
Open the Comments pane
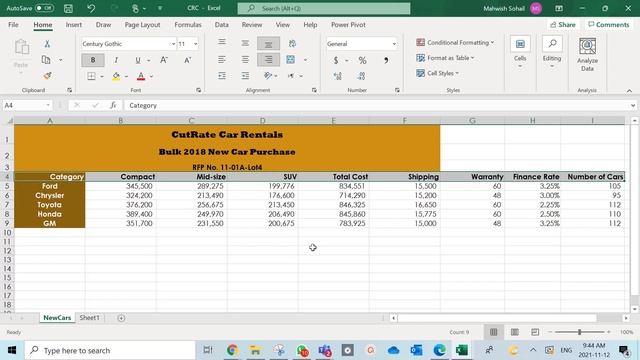(x=609, y=25)
